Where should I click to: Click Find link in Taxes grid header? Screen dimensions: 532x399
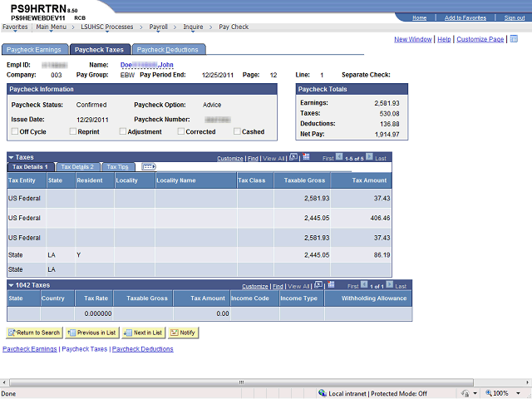click(253, 158)
